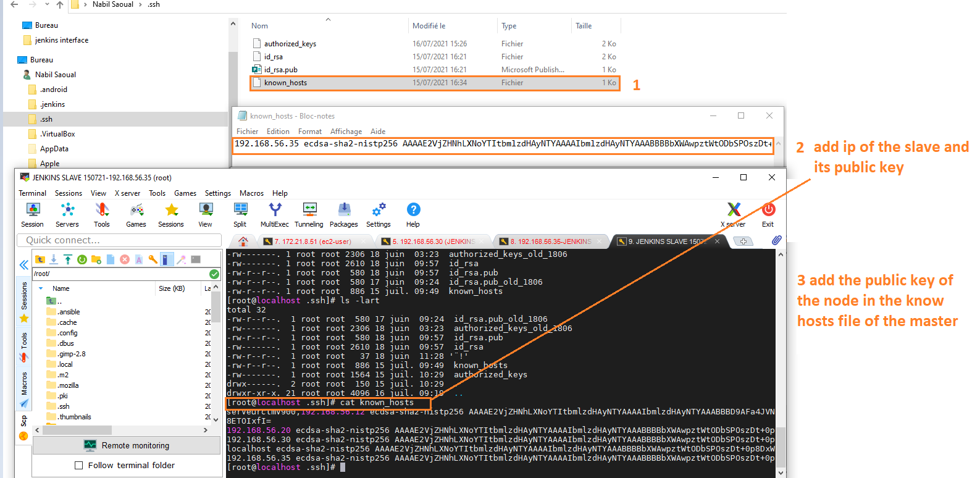980x478 pixels.
Task: Click the Help question mark icon
Action: click(413, 215)
